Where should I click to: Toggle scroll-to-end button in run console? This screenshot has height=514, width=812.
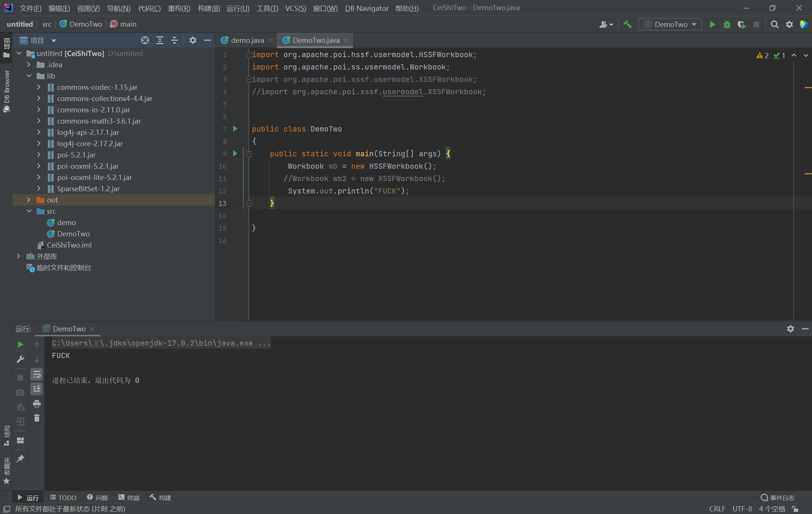coord(37,389)
